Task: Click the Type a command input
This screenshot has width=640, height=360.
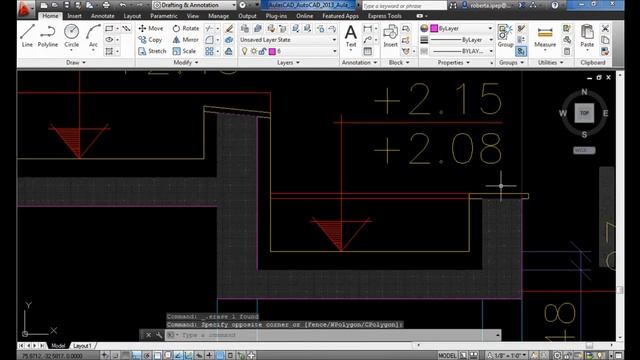Action: click(333, 335)
